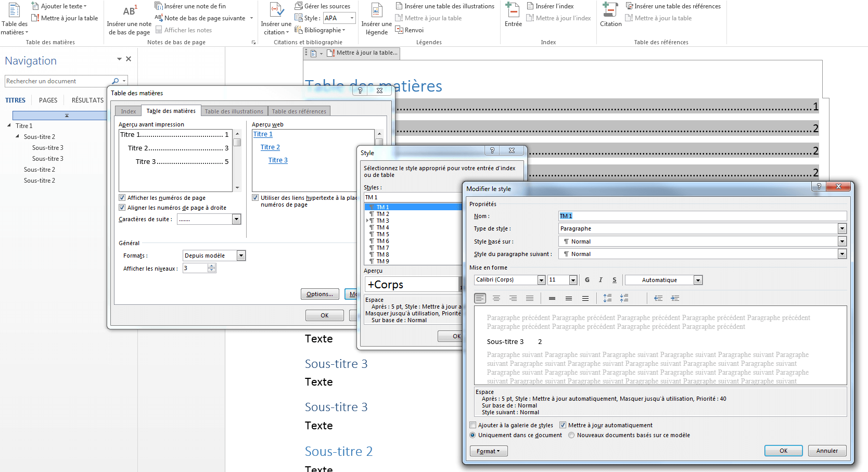
Task: Toggle bold (G) in Modifier le style
Action: (588, 280)
